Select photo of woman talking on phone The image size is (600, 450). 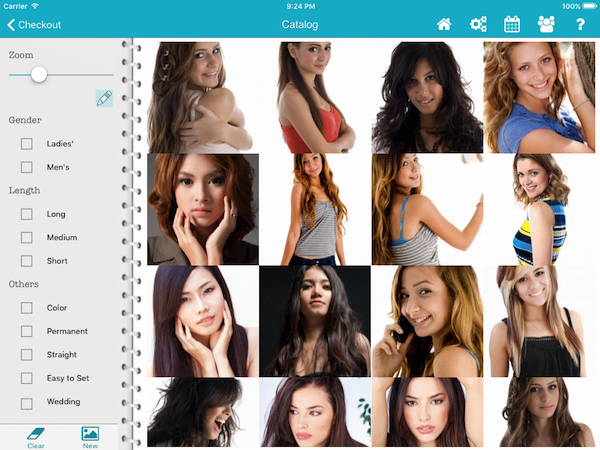click(x=427, y=321)
